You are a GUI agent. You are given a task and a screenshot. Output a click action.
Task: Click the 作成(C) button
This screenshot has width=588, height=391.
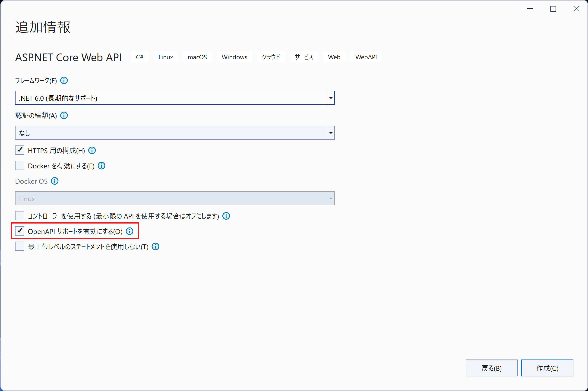(x=547, y=368)
